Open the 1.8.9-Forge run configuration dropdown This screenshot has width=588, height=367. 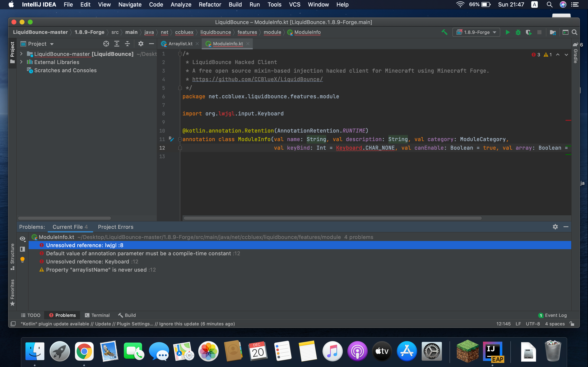(476, 32)
